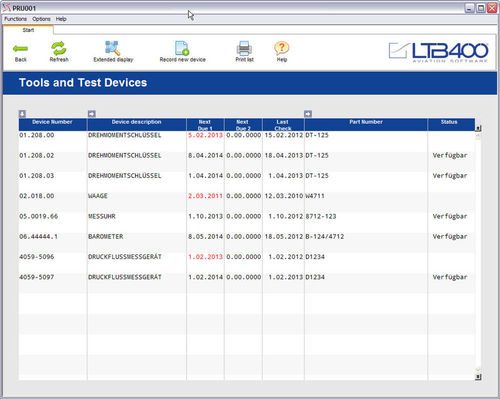Select device number 4059-5097

click(x=37, y=277)
